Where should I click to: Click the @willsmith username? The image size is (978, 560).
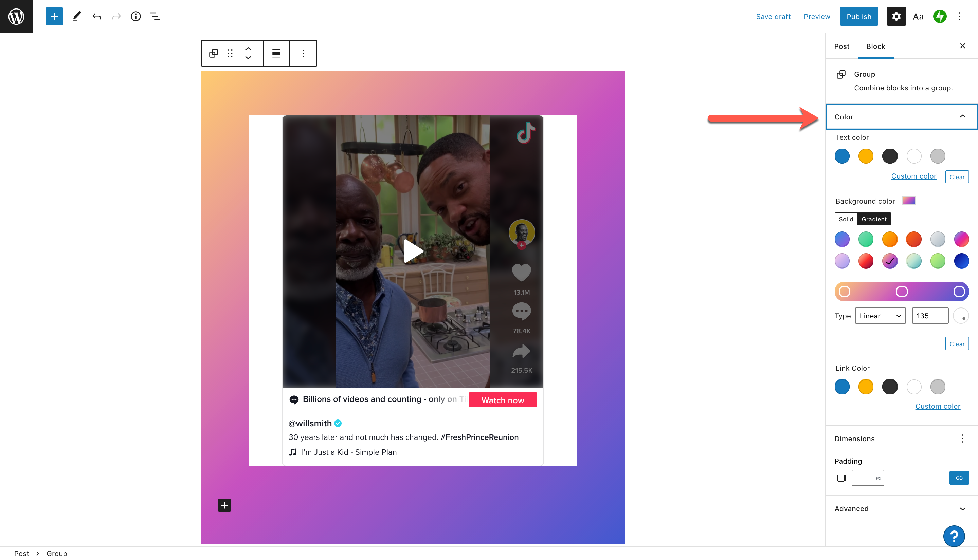click(310, 423)
